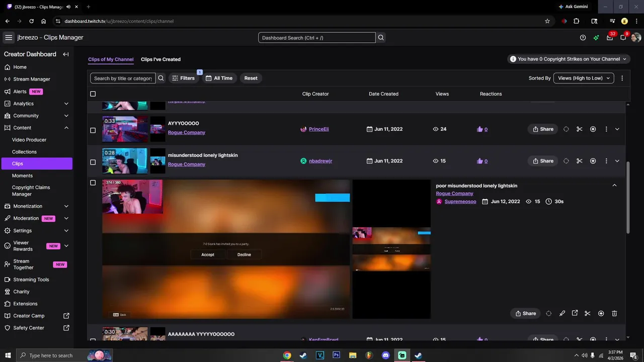Click the green sparkle icon in the header

[596, 38]
